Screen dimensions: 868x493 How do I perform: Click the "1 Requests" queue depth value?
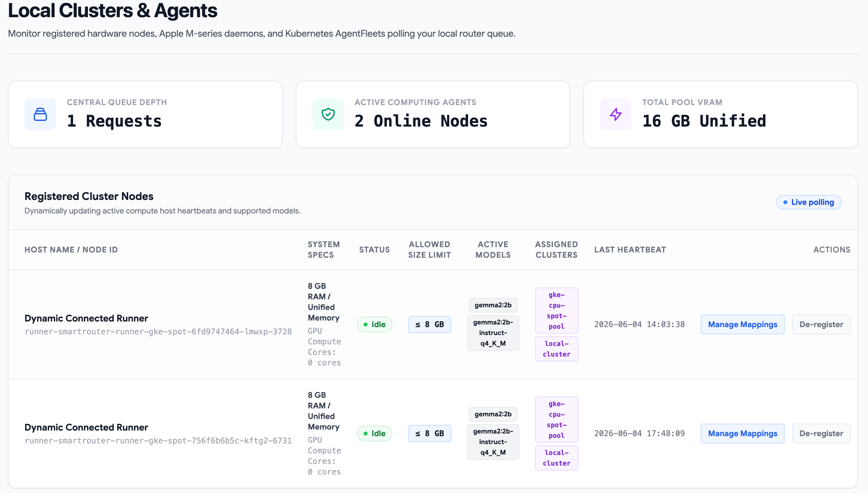point(114,121)
